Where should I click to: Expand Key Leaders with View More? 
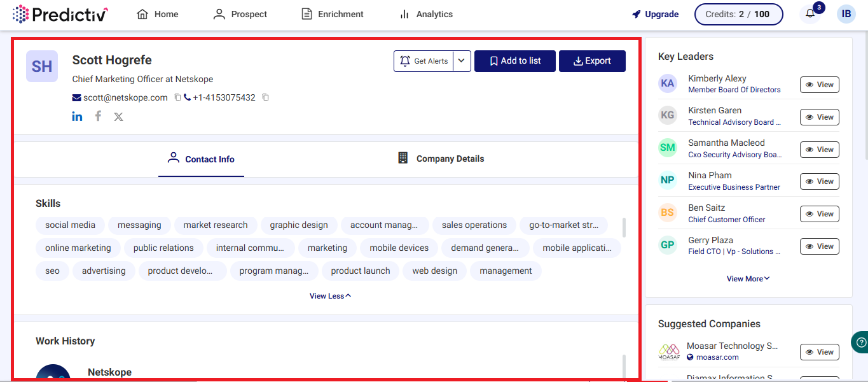point(748,279)
